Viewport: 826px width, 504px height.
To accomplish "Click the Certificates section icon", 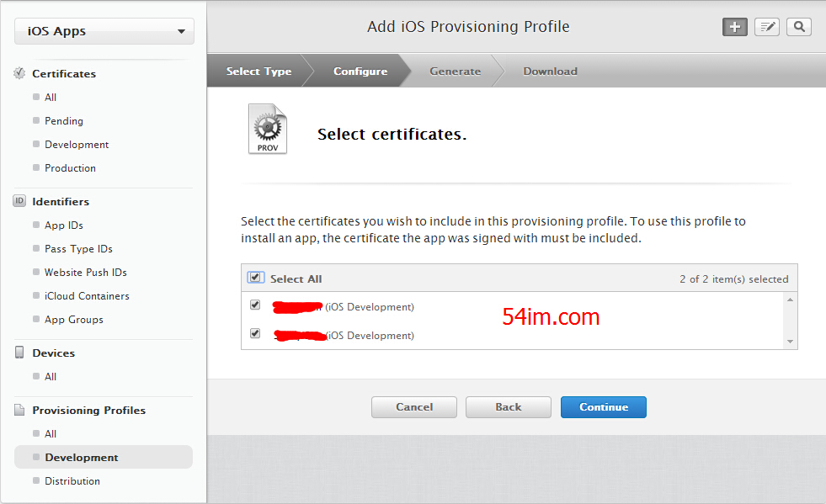I will tap(19, 73).
